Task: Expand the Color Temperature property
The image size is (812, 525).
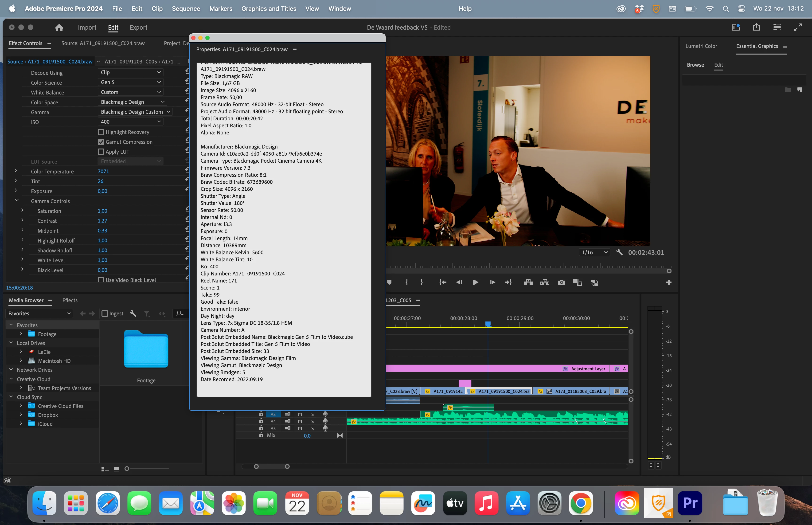Action: (16, 171)
